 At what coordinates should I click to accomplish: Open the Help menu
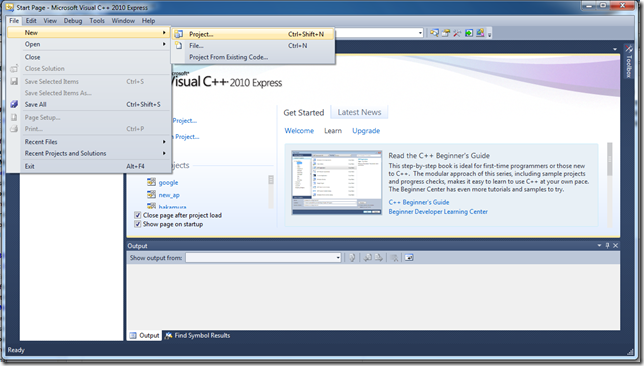148,21
